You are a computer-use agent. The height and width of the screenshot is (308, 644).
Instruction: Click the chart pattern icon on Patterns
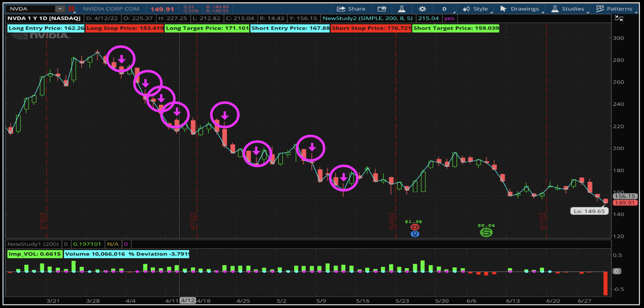(x=600, y=8)
